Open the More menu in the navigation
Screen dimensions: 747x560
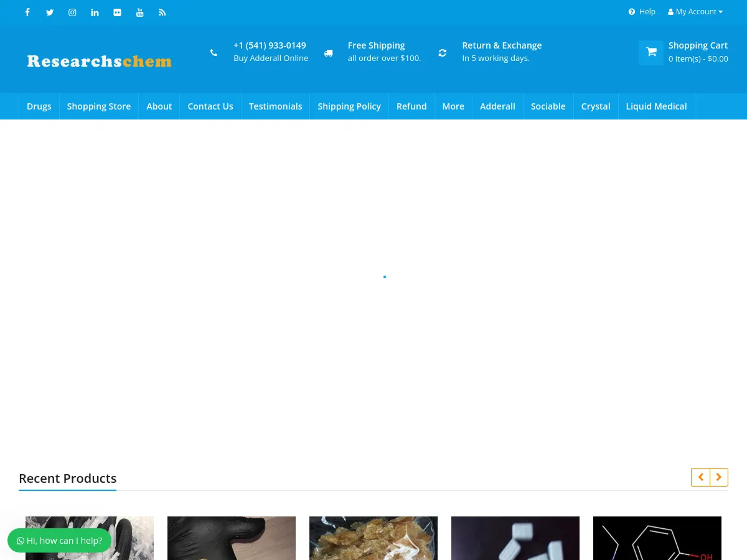[453, 106]
